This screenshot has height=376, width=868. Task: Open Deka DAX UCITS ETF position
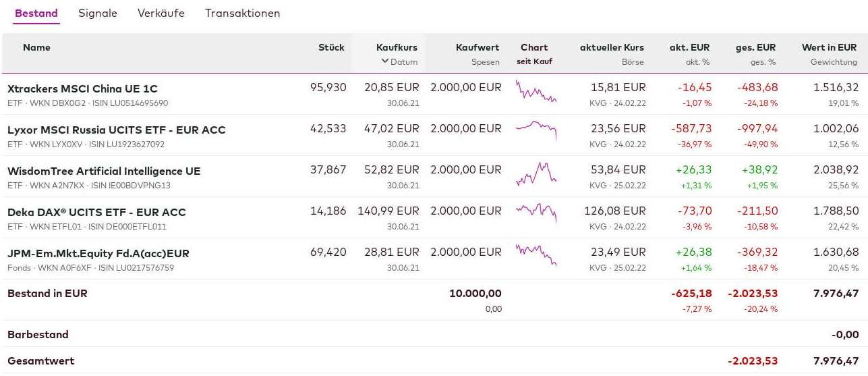pyautogui.click(x=96, y=212)
